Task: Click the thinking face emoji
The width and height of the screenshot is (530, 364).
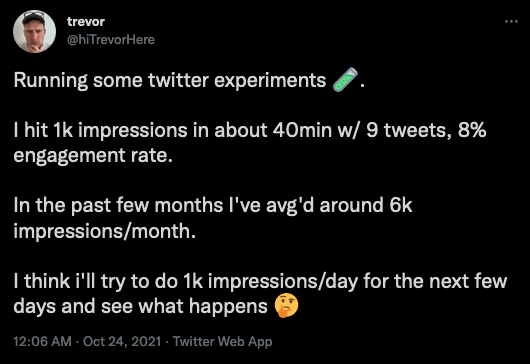Action: [286, 306]
